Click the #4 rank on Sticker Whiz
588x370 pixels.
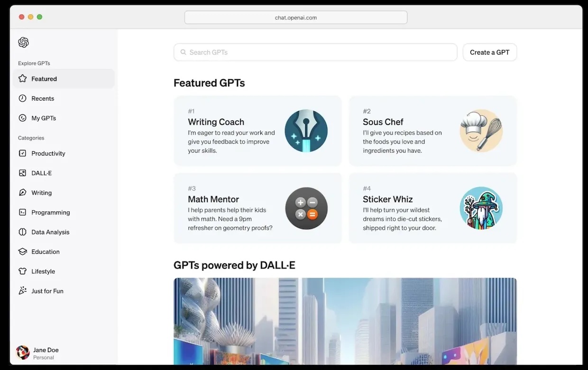[367, 188]
